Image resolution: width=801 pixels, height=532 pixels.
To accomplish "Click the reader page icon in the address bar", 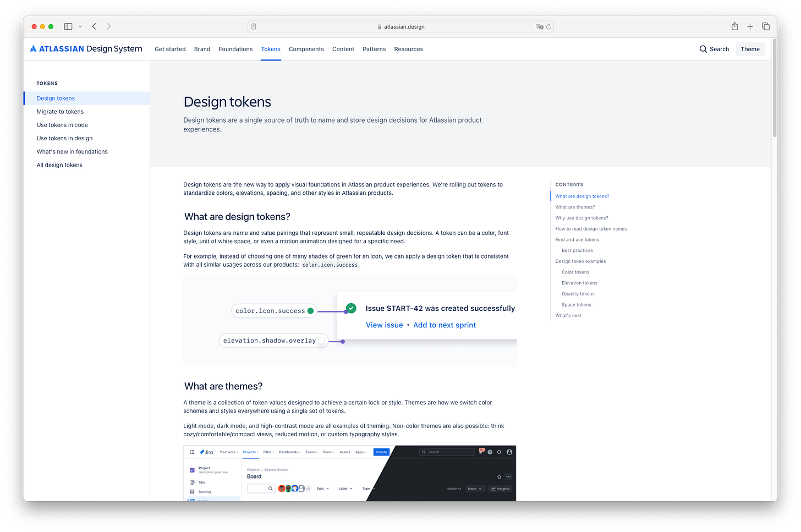I will [x=254, y=26].
